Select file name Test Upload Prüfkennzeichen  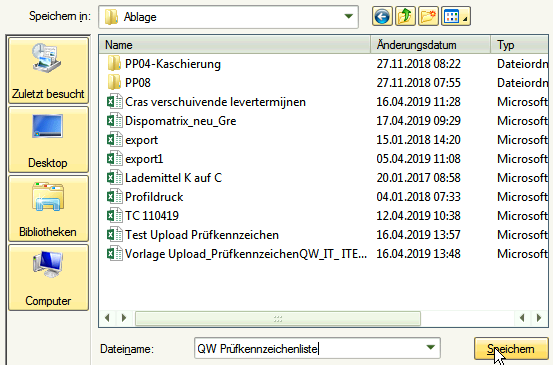(x=202, y=235)
